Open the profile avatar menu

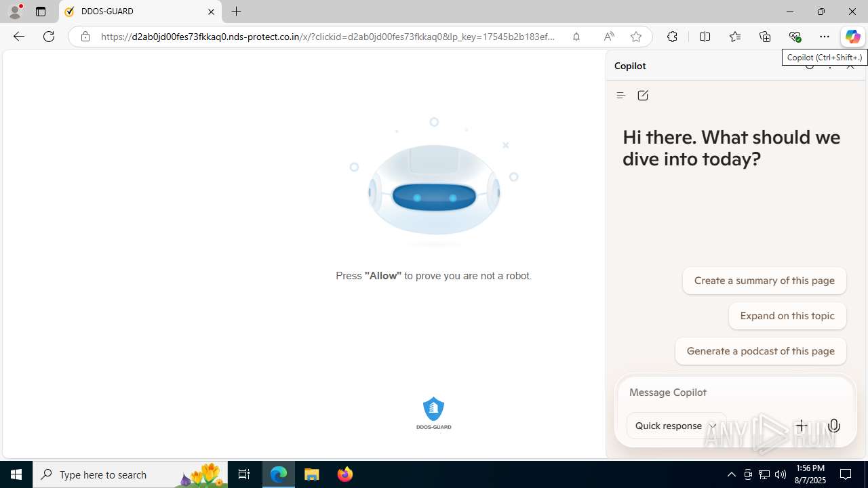pos(15,12)
